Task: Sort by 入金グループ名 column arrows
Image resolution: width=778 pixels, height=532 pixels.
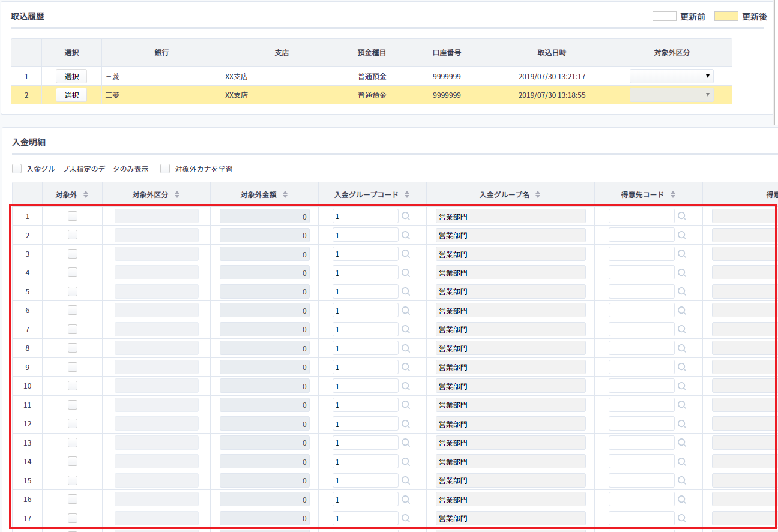Action: pyautogui.click(x=538, y=194)
